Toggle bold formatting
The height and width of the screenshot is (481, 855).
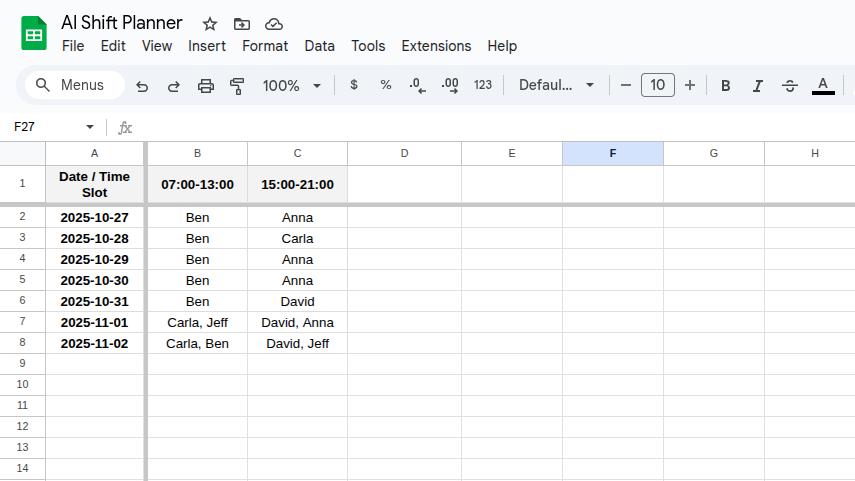click(726, 86)
